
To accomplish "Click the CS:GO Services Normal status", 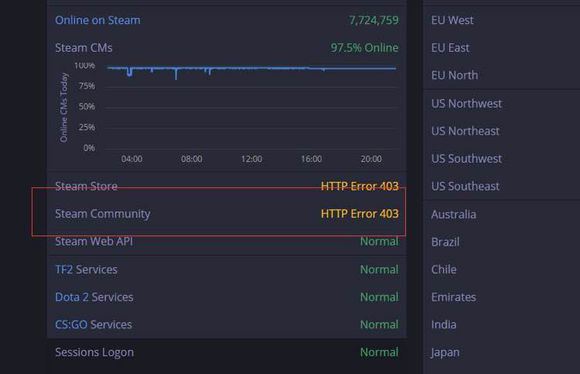I will tap(379, 324).
